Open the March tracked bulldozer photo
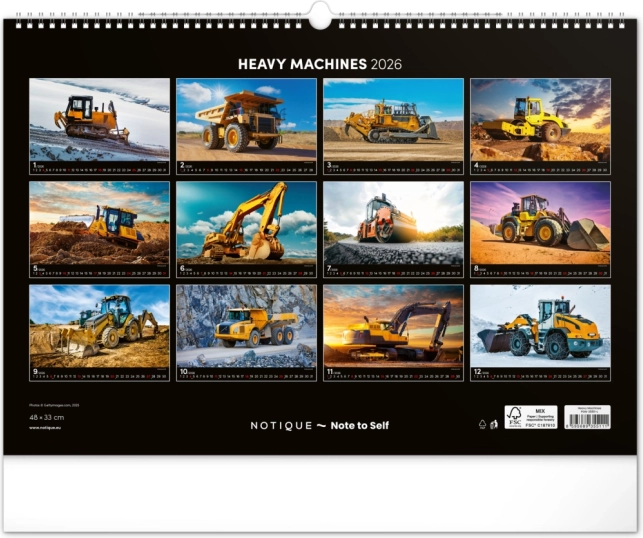643x538 pixels. (x=393, y=118)
